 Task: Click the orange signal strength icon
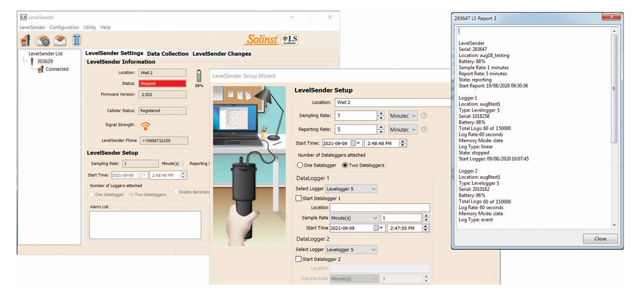(x=145, y=126)
